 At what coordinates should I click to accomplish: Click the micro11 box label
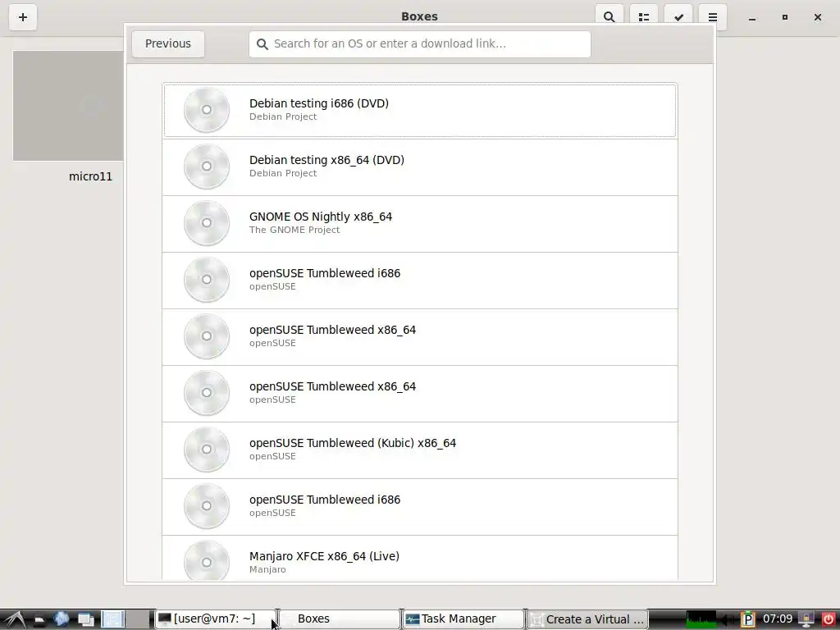point(90,176)
